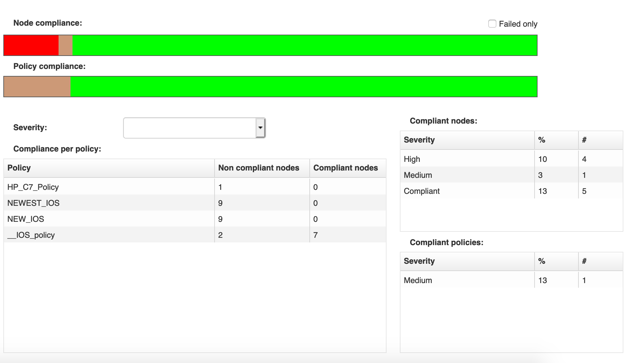The width and height of the screenshot is (644, 363).
Task: Click the green segment of the Node compliance bar
Action: click(x=299, y=45)
